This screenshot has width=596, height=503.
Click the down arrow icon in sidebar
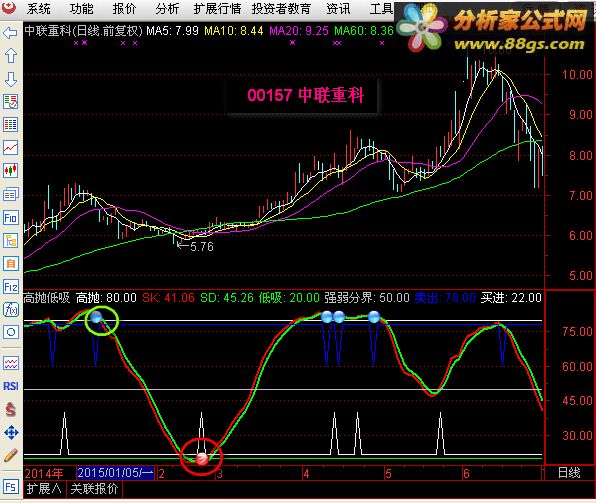[x=11, y=79]
